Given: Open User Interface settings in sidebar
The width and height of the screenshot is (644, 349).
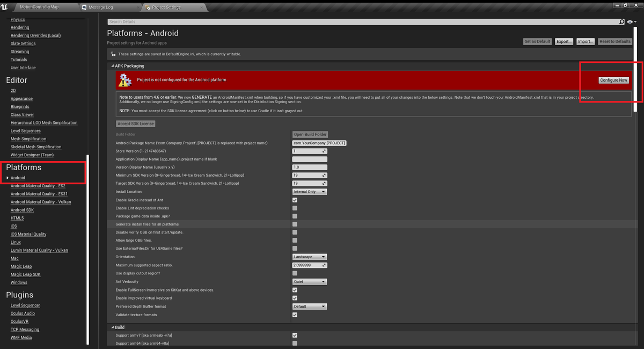Looking at the screenshot, I should [x=23, y=68].
